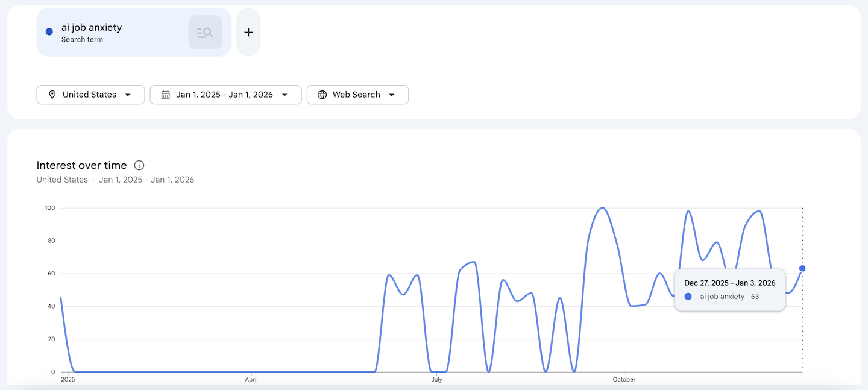This screenshot has height=390, width=868.
Task: Edit the 'ai job anxiety' search term text
Action: [x=92, y=28]
